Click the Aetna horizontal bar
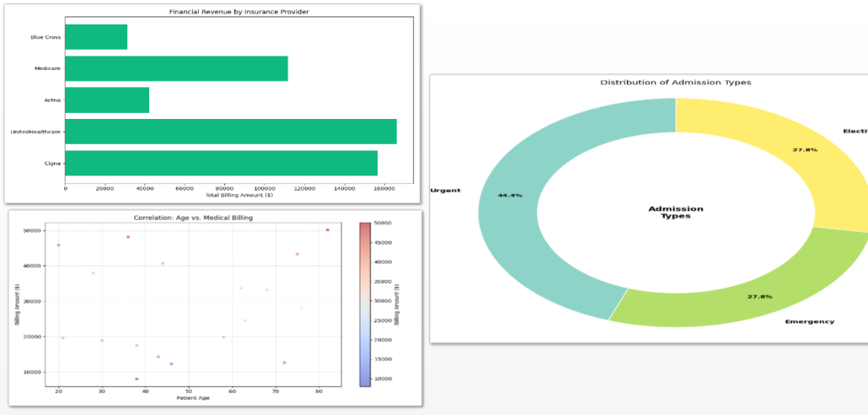868x415 pixels. [x=107, y=100]
